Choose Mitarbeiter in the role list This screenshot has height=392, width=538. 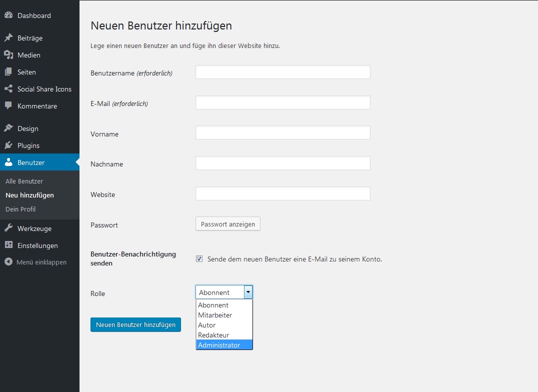coord(224,315)
